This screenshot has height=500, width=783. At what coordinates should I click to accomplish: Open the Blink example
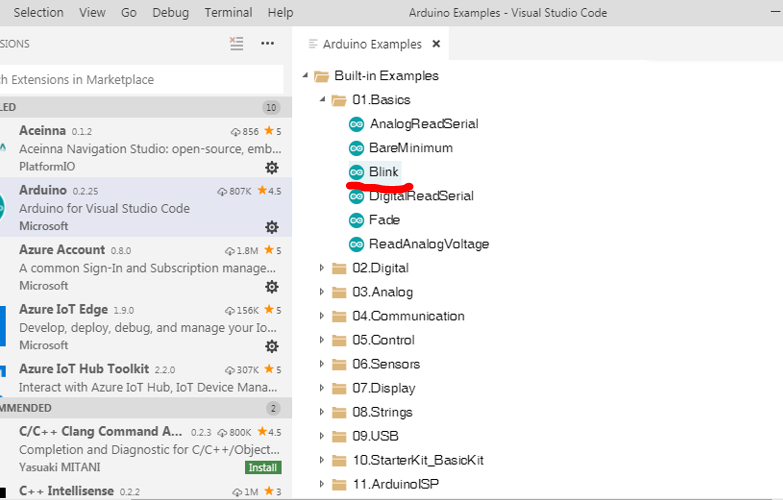[x=384, y=172]
